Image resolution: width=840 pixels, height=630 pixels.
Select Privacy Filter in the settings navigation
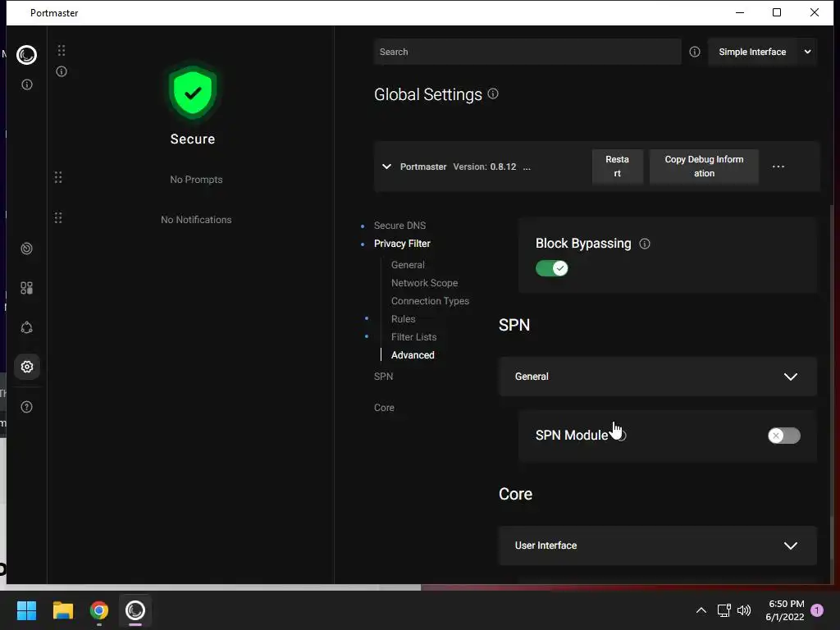point(402,244)
